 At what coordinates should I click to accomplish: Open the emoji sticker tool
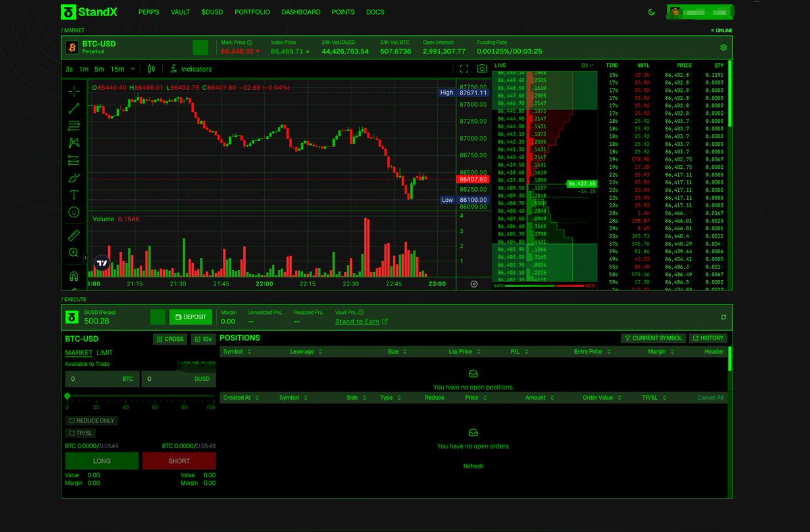coord(74,212)
